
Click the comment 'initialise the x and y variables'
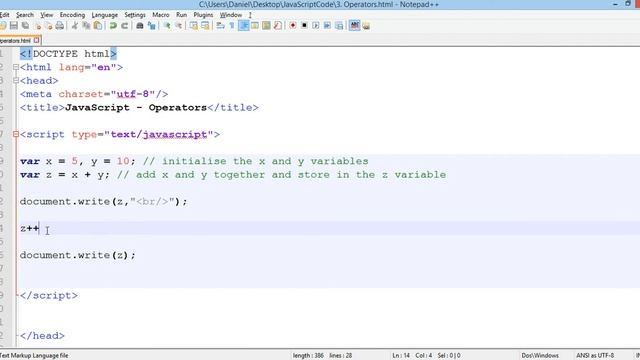click(x=265, y=161)
